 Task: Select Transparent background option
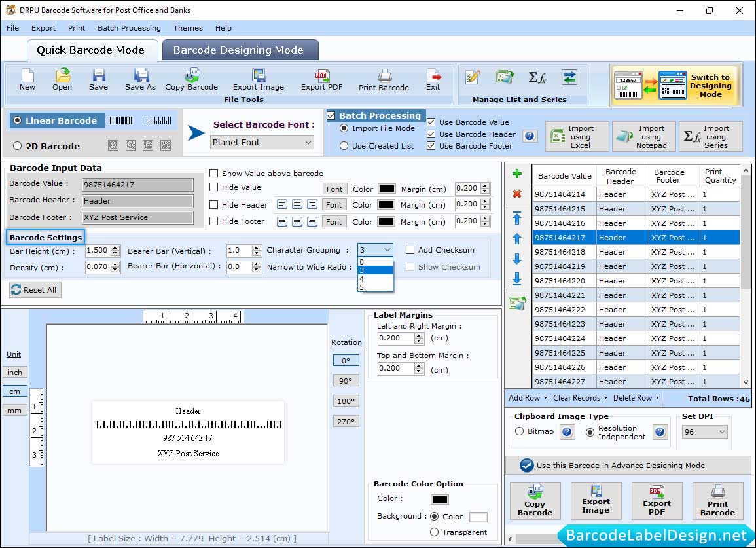[x=434, y=532]
